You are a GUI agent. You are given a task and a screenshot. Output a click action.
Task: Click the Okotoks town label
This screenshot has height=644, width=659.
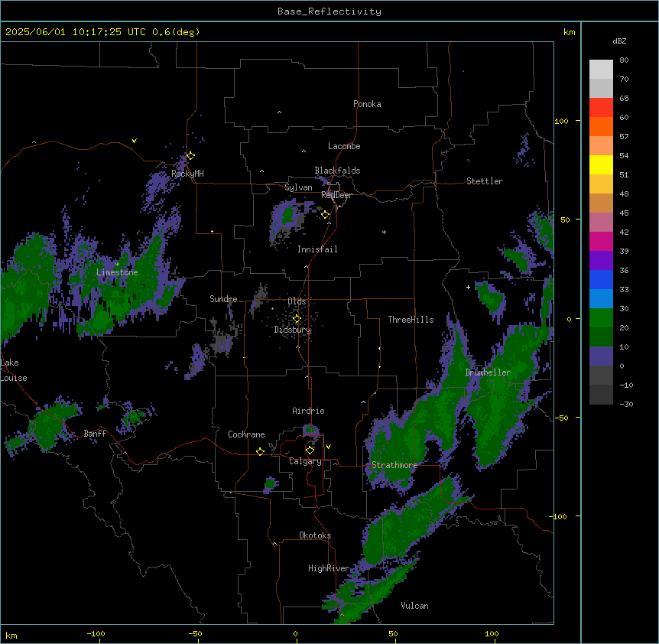click(315, 535)
